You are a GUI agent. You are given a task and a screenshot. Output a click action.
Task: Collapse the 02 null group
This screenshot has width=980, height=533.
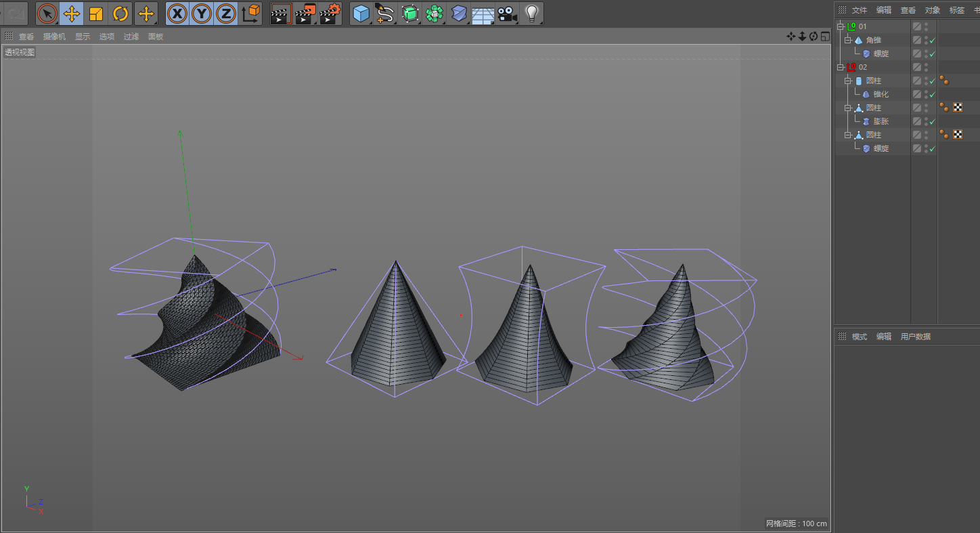coord(841,67)
